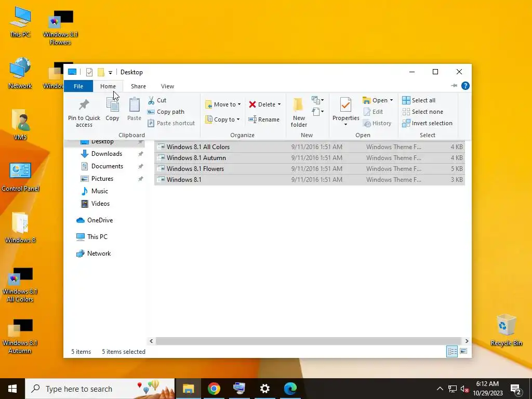Select VM5 folder on desktop
Viewport: 532px width, 399px height.
click(20, 125)
